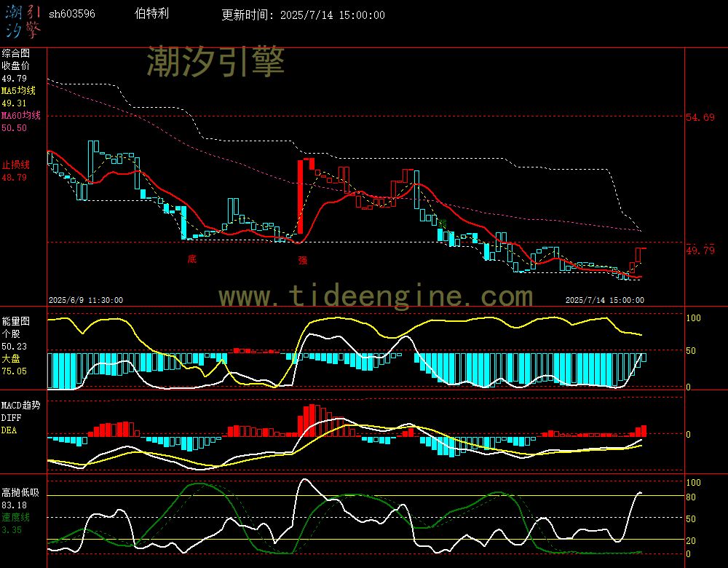Click the 高抛低吸 panel label
The height and width of the screenshot is (568, 728).
click(x=20, y=492)
